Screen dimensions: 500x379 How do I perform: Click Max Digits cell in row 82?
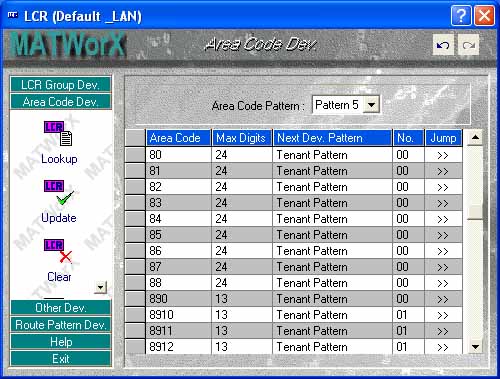point(242,187)
